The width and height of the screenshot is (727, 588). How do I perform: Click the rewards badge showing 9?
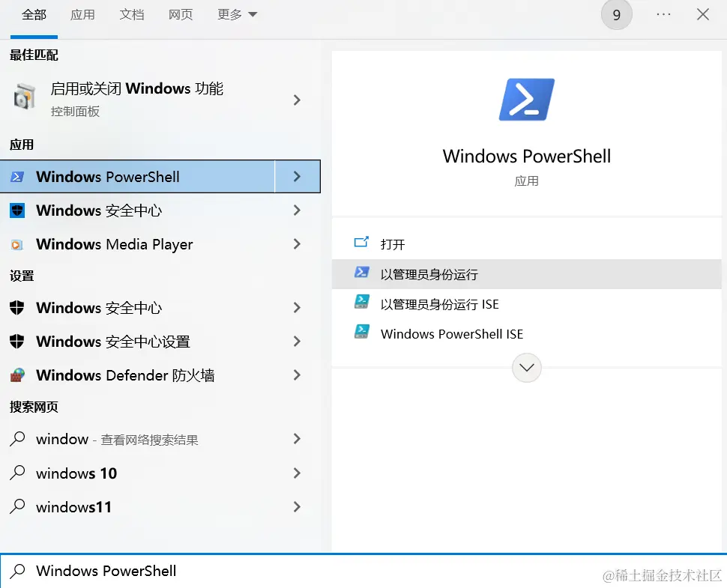617,15
